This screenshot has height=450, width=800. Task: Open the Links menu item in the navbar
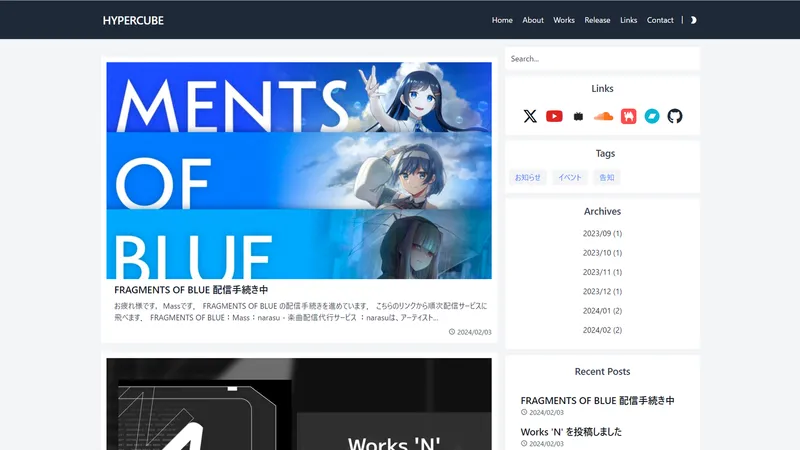click(629, 20)
